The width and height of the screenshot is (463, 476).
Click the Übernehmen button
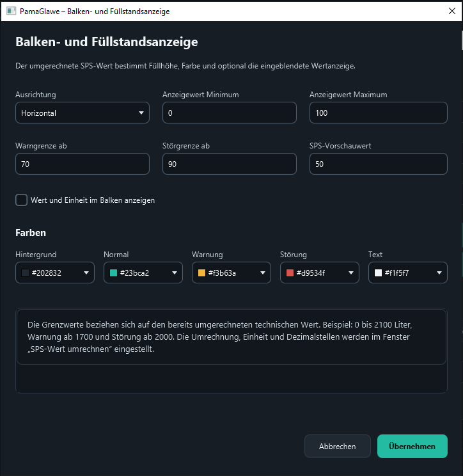coord(412,447)
